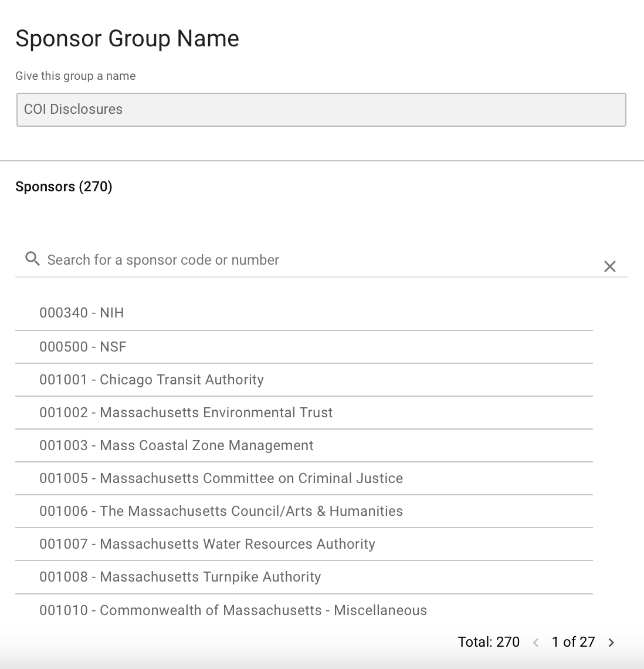Clear the sponsor search with the X icon

coord(610,266)
